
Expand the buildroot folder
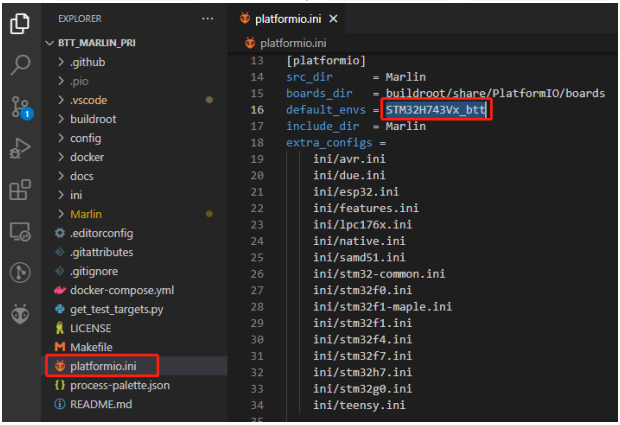pos(93,119)
